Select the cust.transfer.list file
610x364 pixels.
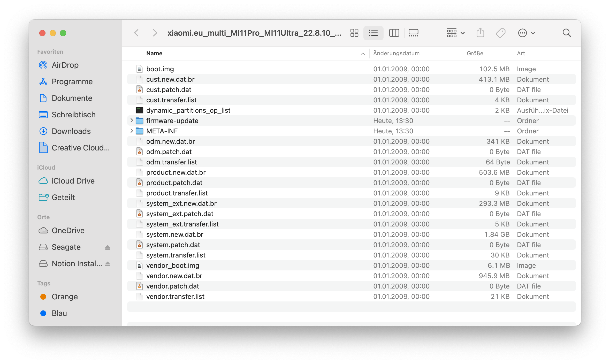(352, 100)
